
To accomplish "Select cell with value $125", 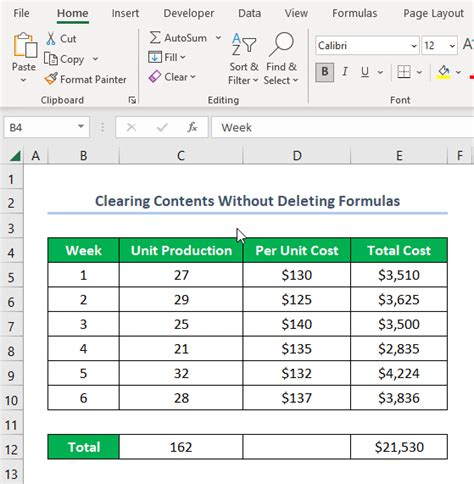I will click(297, 299).
